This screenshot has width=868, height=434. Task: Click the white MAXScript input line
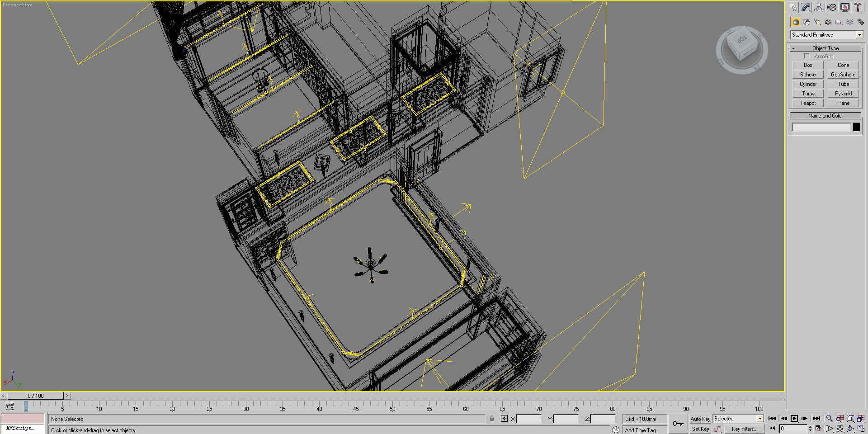click(23, 429)
